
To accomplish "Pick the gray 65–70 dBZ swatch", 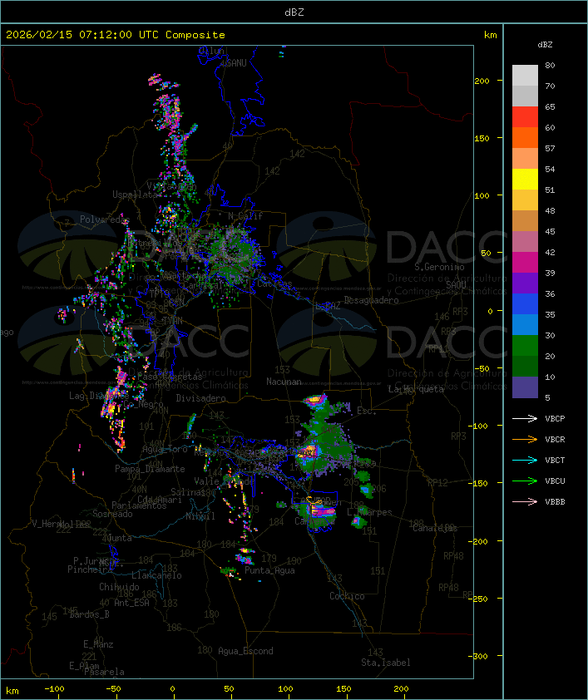I will click(x=525, y=96).
